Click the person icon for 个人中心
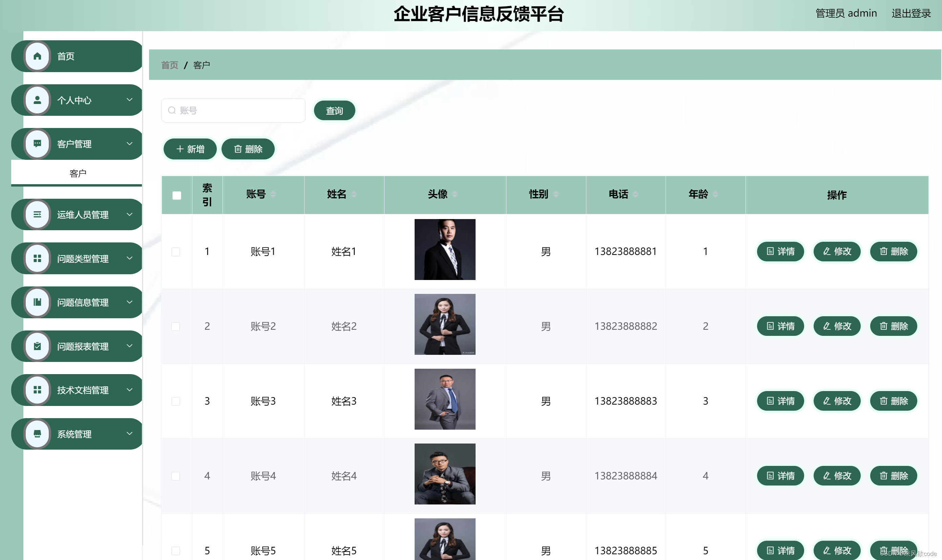This screenshot has height=560, width=942. [37, 100]
